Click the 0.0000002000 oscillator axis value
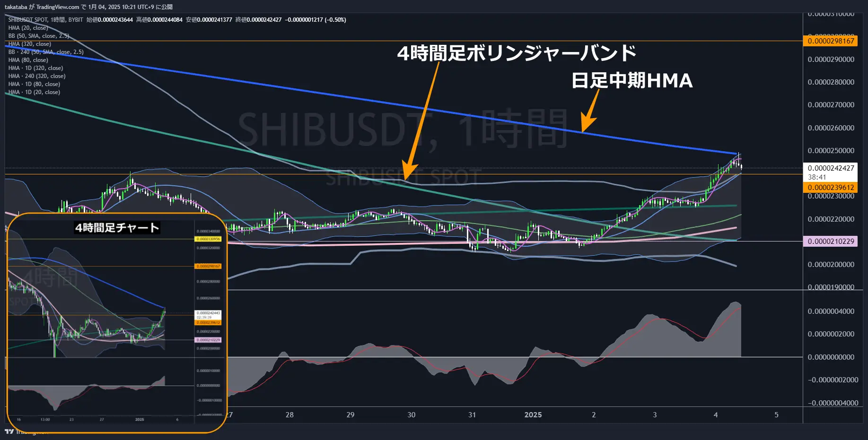Image resolution: width=868 pixels, height=440 pixels. point(831,334)
